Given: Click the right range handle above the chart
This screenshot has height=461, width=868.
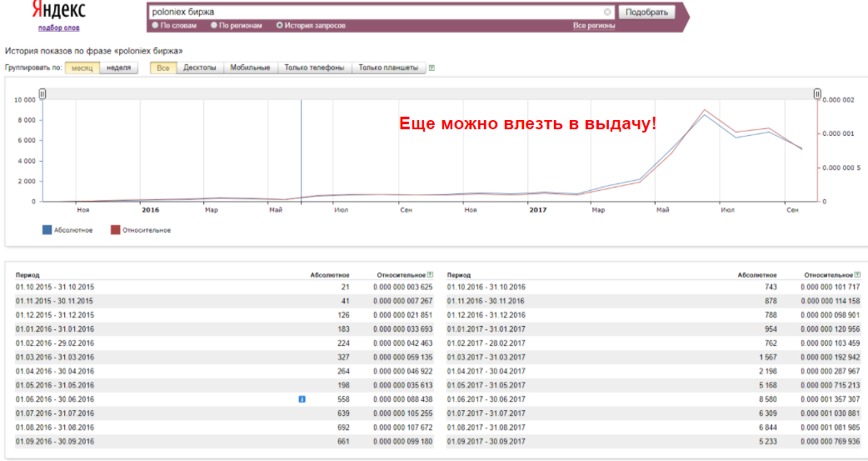Looking at the screenshot, I should [817, 94].
